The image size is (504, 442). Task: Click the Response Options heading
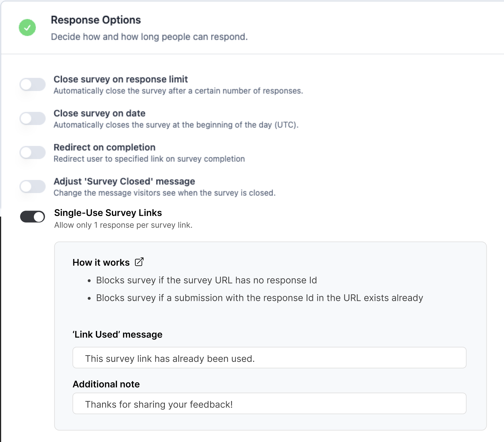[96, 20]
